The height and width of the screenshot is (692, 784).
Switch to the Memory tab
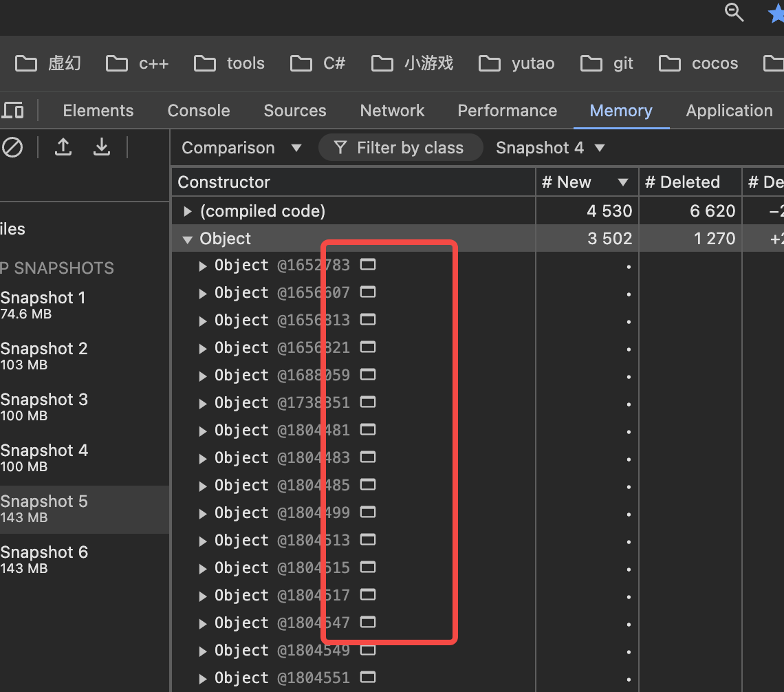click(x=621, y=111)
